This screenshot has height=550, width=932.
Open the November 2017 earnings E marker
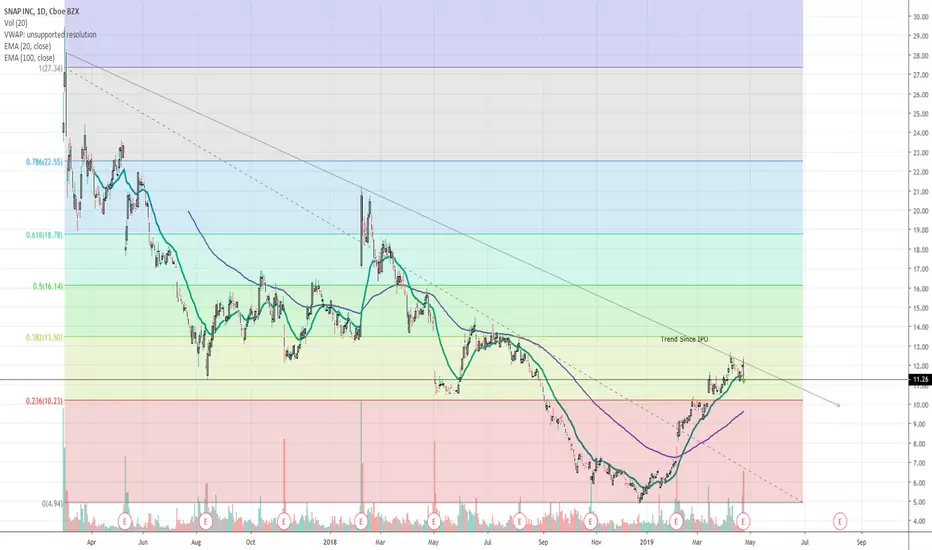(x=284, y=521)
